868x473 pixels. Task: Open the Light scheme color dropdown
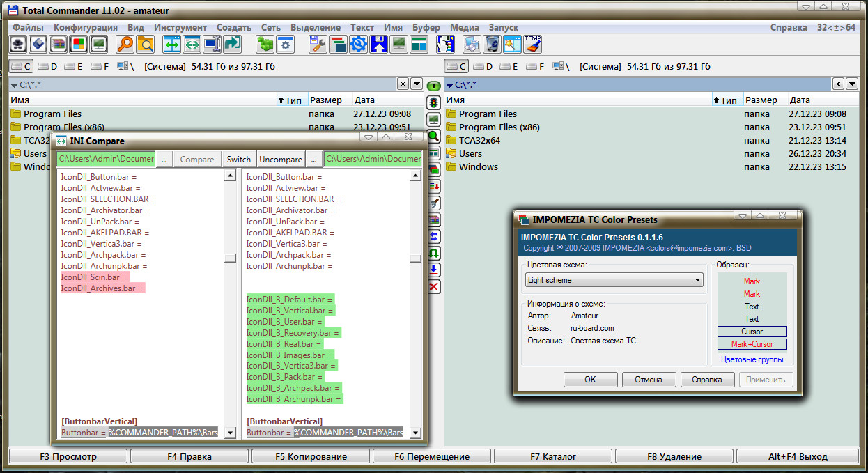[x=614, y=280]
